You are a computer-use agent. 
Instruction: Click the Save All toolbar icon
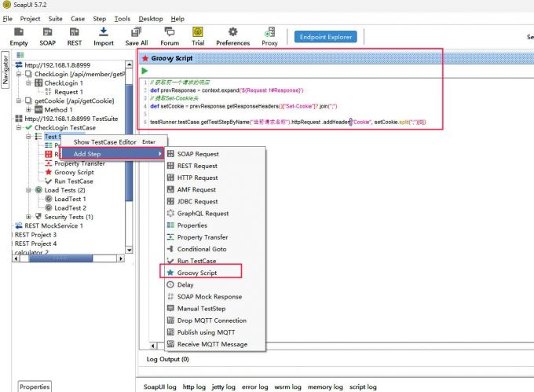coord(136,37)
